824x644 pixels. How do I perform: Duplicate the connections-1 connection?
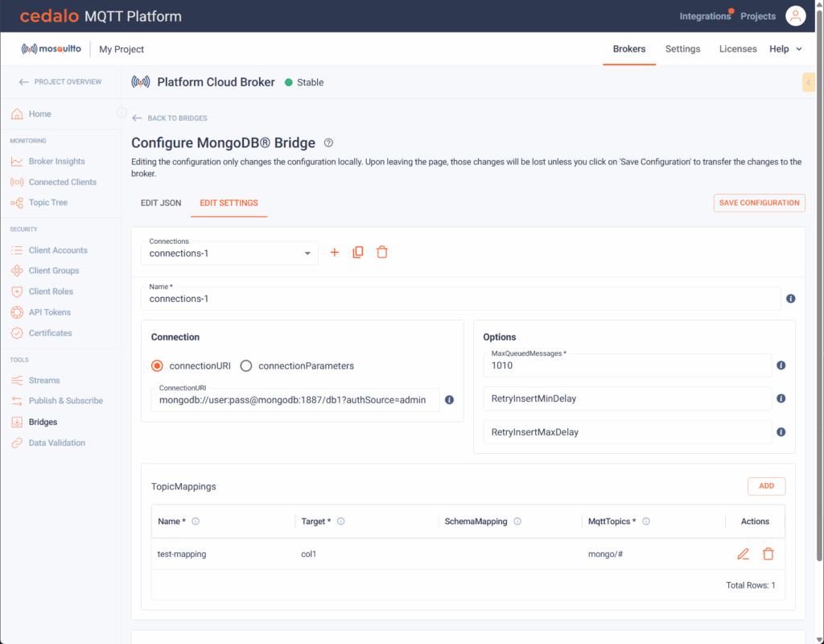click(x=358, y=253)
